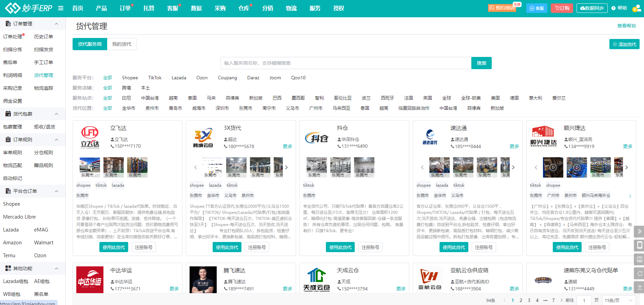The width and height of the screenshot is (644, 305).
Task: Collapse the 货代包裹 sidebar section
Action: pos(56,114)
